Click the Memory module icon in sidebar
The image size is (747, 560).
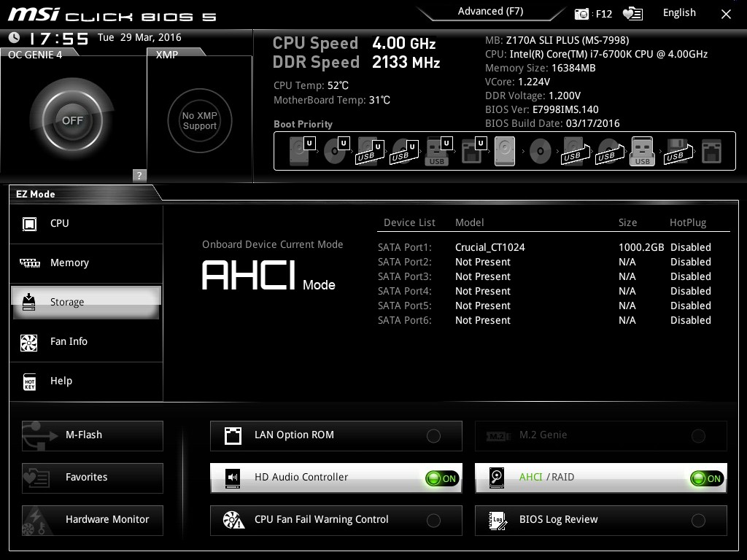point(29,262)
